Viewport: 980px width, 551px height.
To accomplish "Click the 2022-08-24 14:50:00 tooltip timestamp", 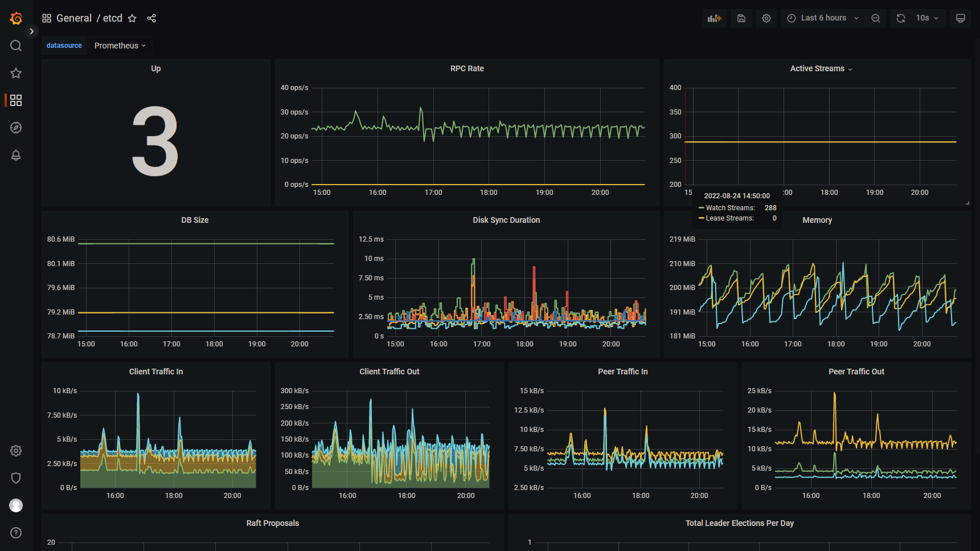I will click(737, 195).
